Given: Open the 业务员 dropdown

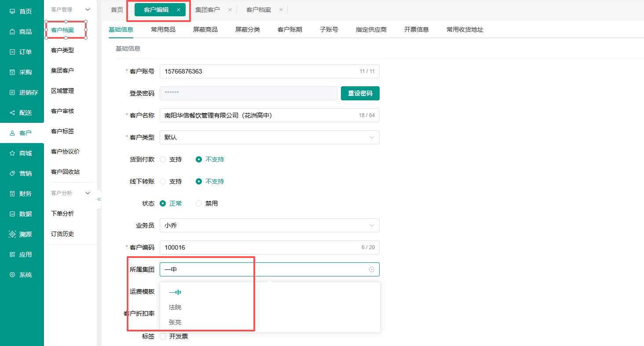Looking at the screenshot, I should (x=269, y=225).
